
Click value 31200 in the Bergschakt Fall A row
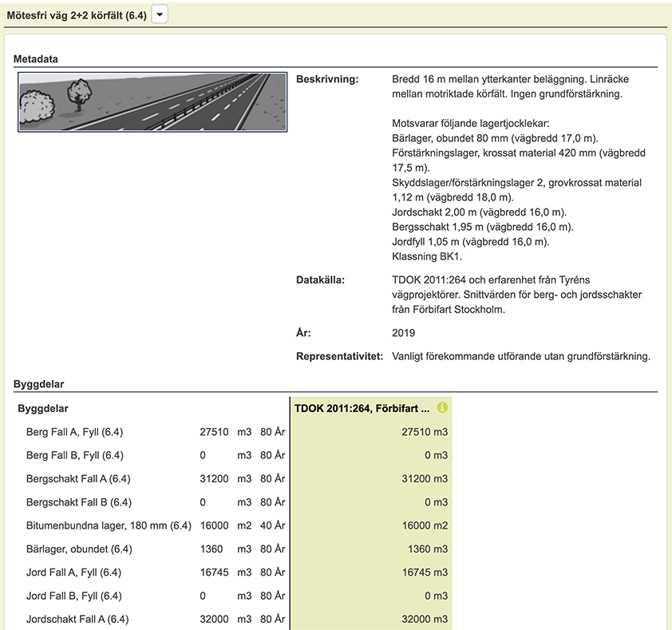point(214,478)
